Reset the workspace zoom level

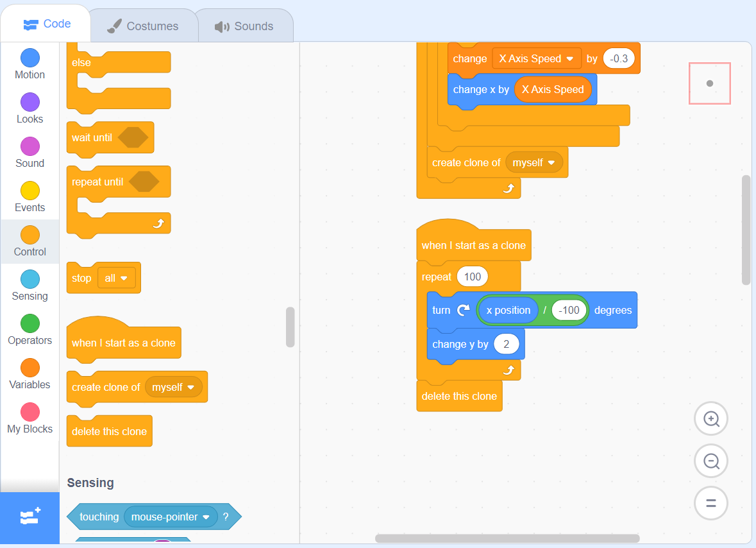click(710, 503)
